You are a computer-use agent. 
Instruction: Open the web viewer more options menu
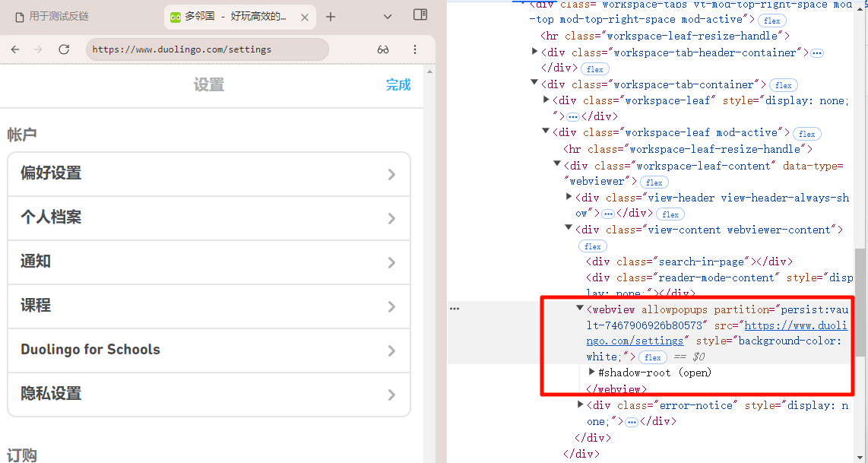(415, 49)
